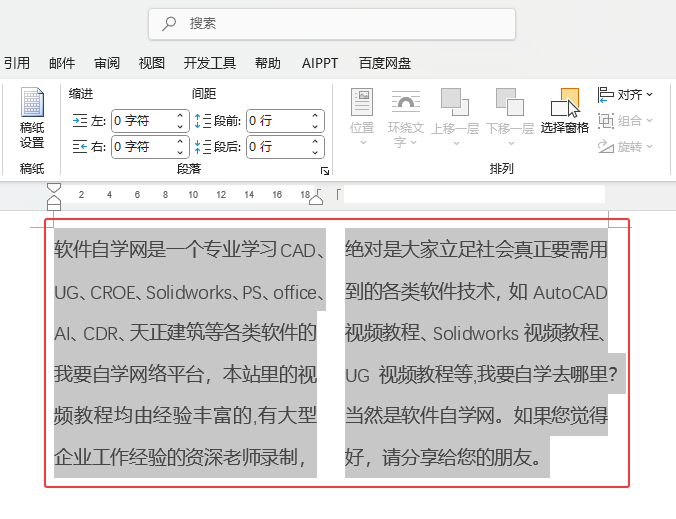Open the 引用 ribbon tab

click(x=17, y=63)
